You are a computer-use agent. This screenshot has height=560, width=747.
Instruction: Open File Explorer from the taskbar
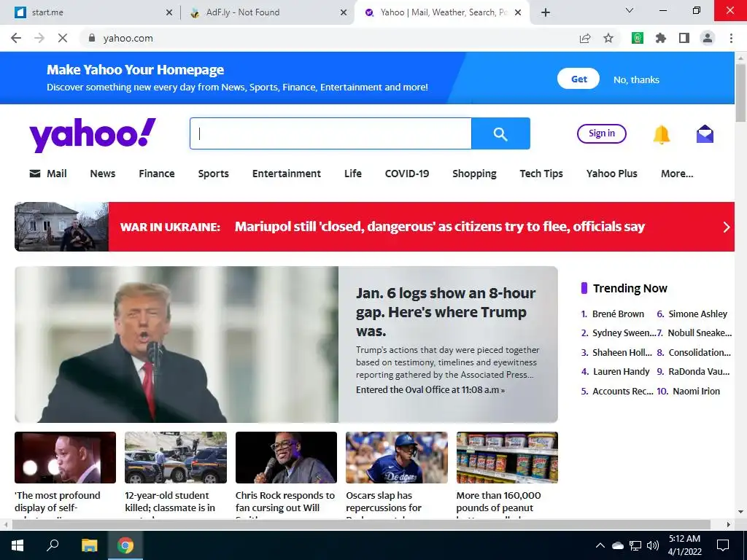point(89,545)
